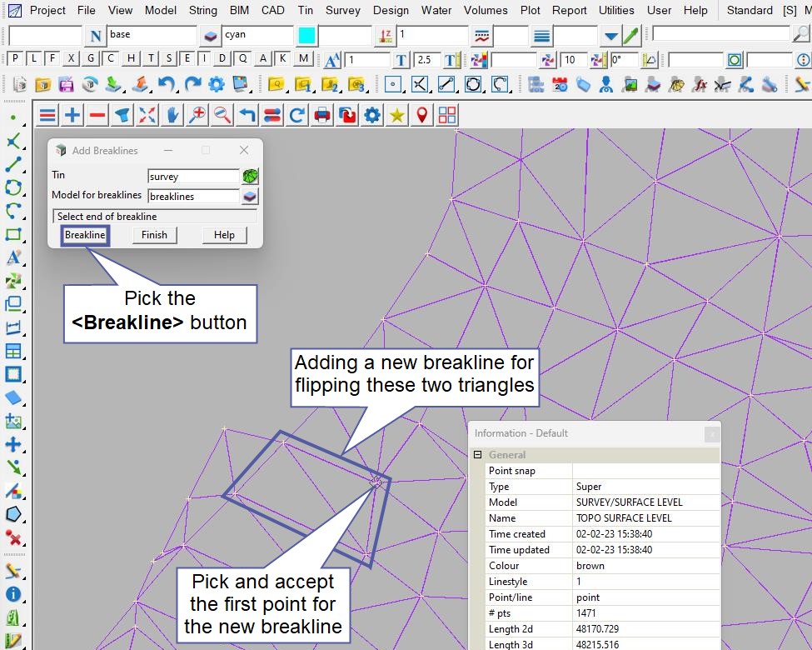812x650 pixels.
Task: Open the Survey menu
Action: (342, 10)
